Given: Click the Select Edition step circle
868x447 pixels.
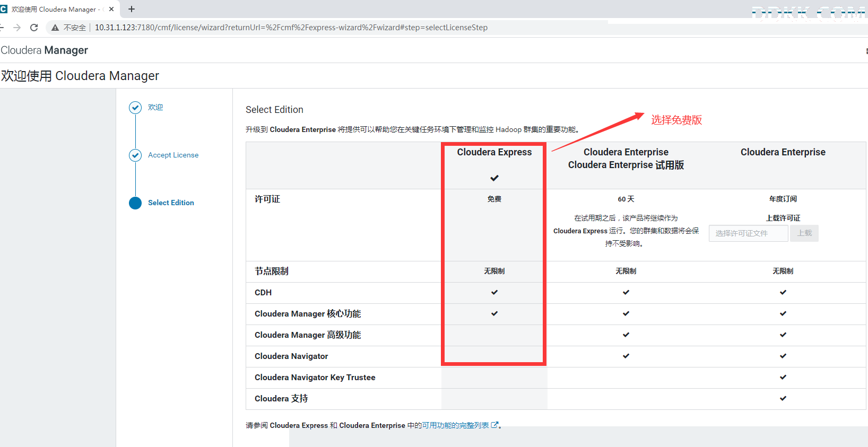Looking at the screenshot, I should [x=135, y=203].
